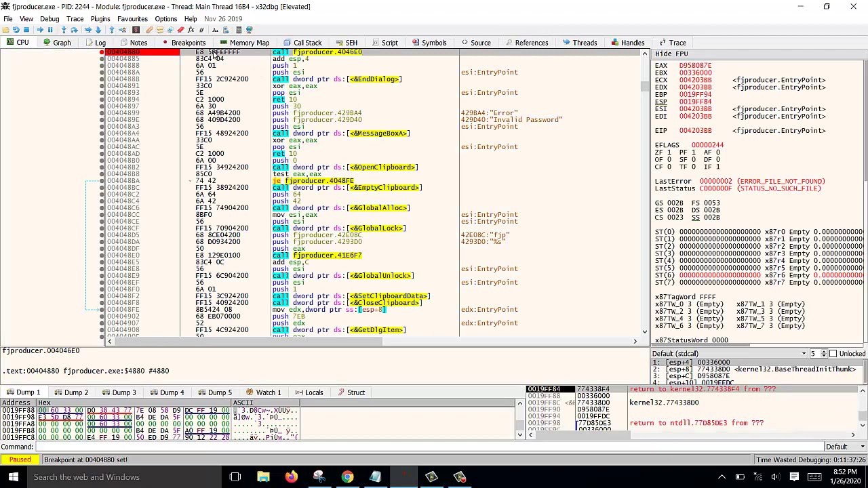Step over the next instruction

(74, 30)
